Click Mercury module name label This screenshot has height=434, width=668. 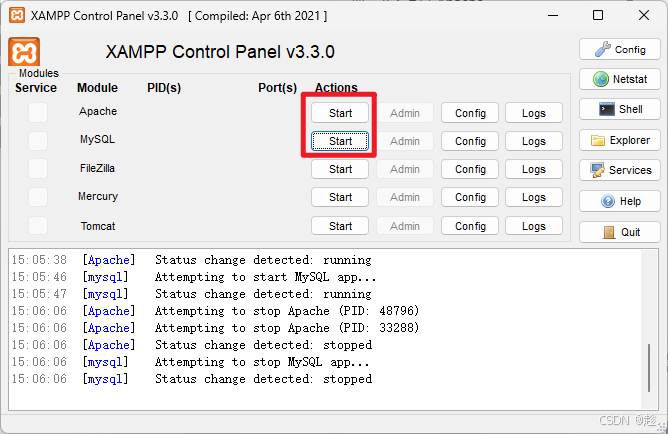click(x=98, y=196)
